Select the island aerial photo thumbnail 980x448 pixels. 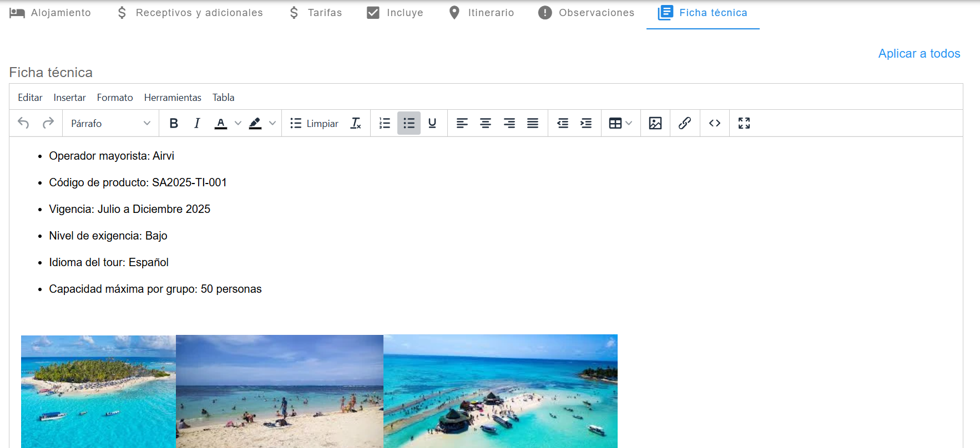coord(98,391)
